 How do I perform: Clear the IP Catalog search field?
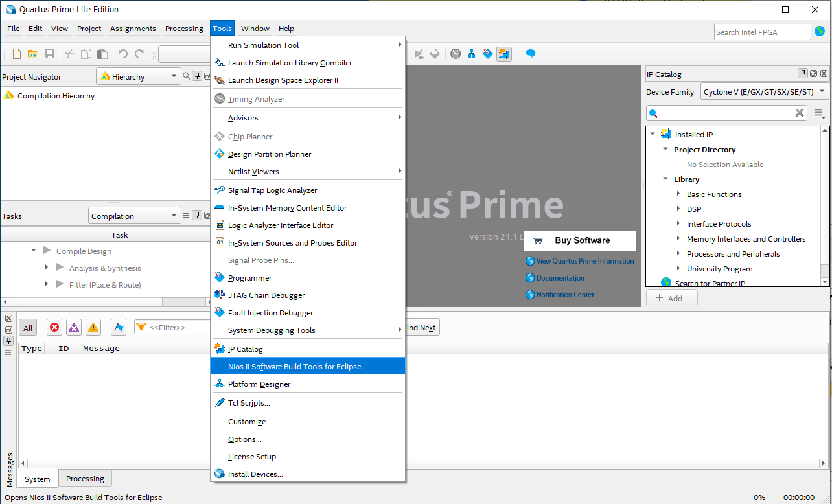800,113
